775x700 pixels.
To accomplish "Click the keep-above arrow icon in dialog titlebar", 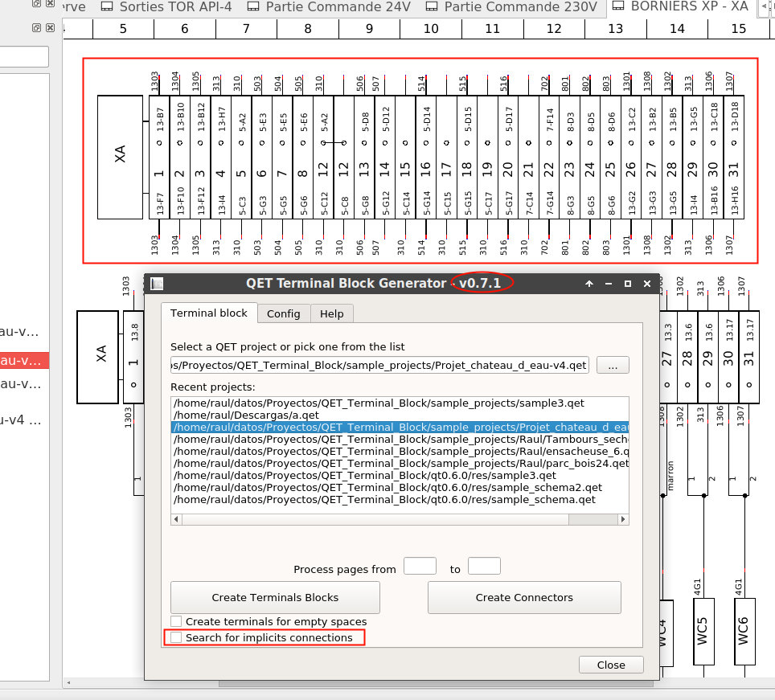I will (x=588, y=283).
